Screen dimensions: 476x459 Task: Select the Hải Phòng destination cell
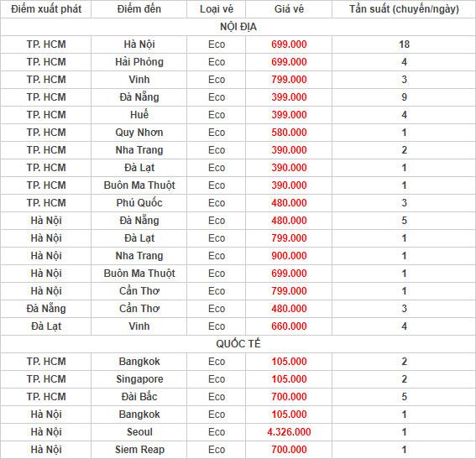(139, 62)
